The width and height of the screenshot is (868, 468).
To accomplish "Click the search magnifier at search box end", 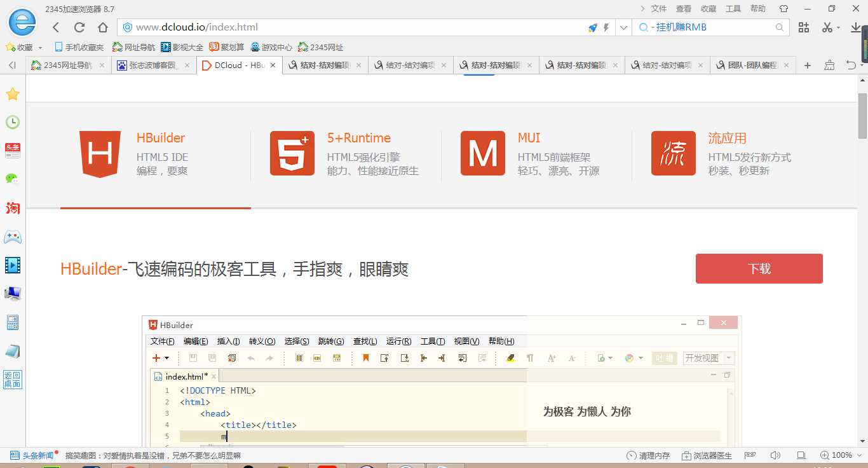I will (x=780, y=27).
